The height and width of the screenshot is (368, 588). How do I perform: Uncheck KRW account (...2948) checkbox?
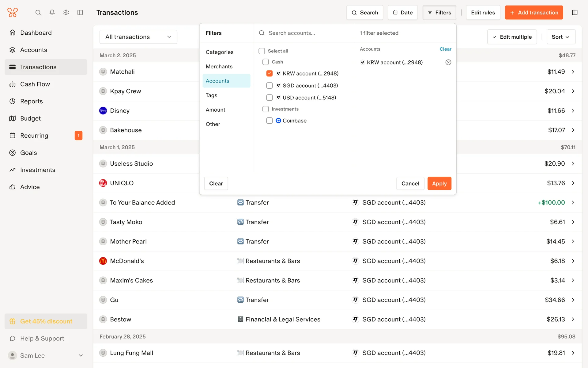[269, 74]
